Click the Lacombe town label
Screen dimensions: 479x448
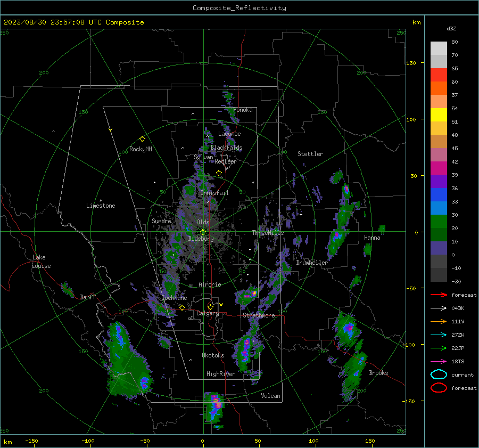pyautogui.click(x=229, y=134)
